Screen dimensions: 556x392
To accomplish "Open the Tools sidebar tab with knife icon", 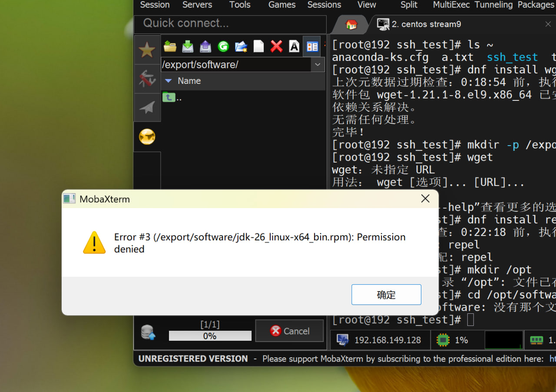I will click(x=147, y=79).
